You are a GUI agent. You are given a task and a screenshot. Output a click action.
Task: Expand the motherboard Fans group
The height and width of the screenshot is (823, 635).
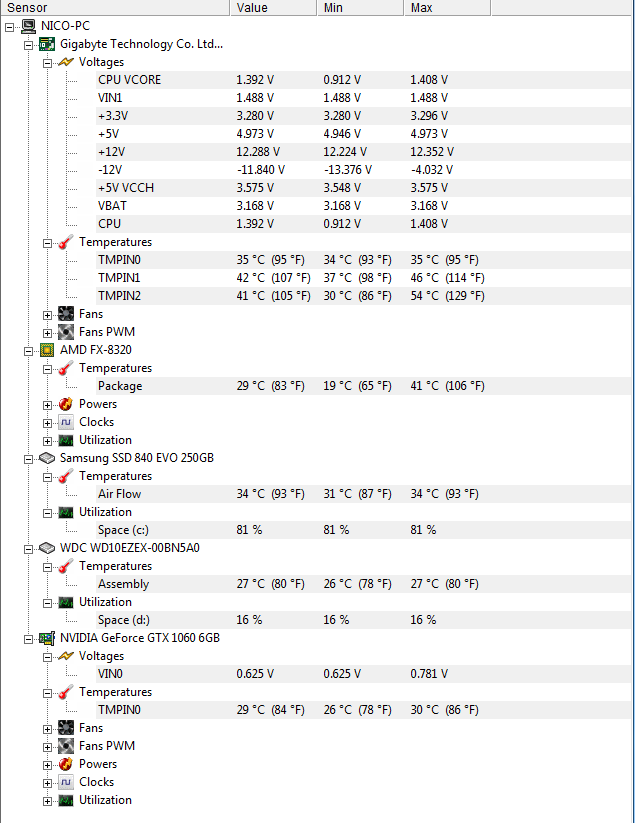(47, 315)
